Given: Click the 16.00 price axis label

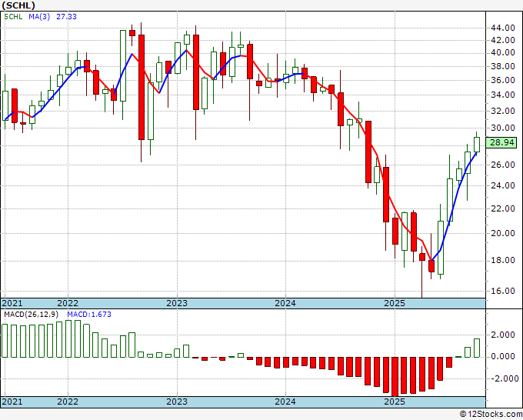Looking at the screenshot, I should click(503, 291).
